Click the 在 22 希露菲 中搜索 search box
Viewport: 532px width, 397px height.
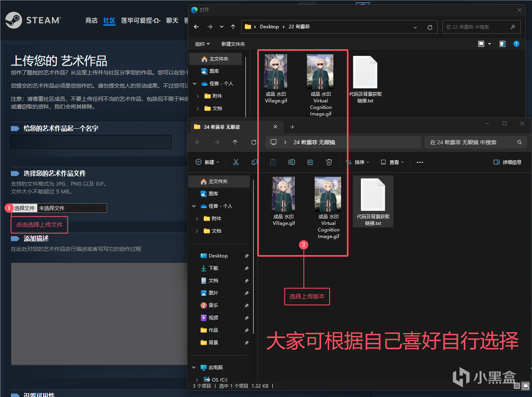tap(481, 27)
